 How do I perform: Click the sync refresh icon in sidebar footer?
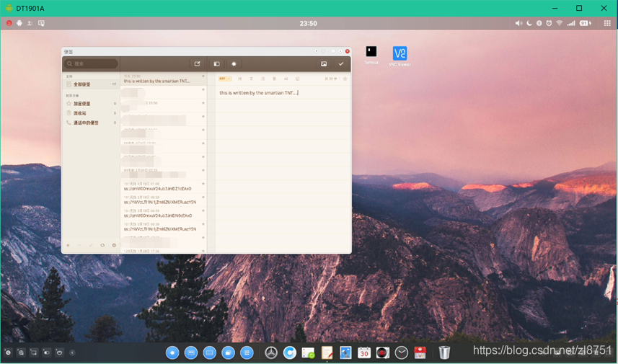point(102,245)
